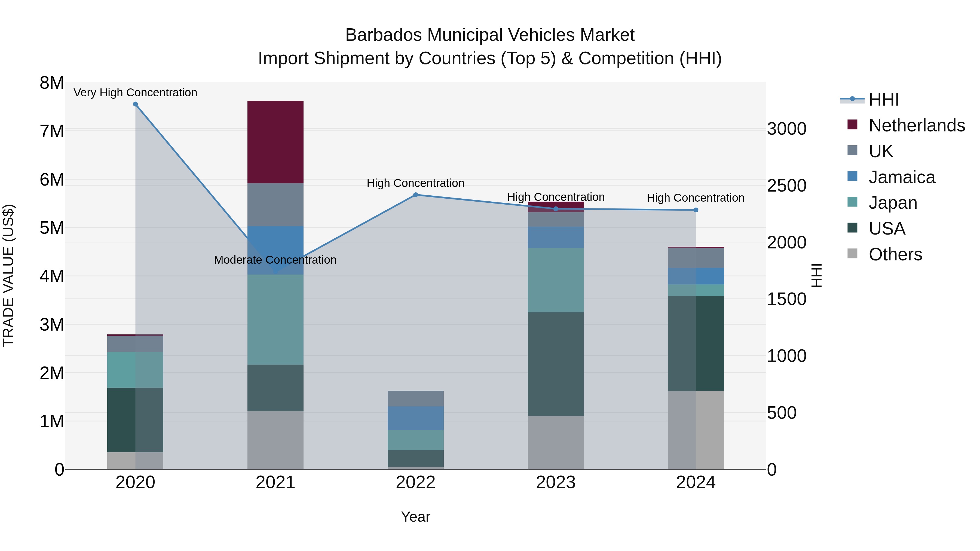Click the 'Year' x-axis title
980x551 pixels.
[x=415, y=517]
